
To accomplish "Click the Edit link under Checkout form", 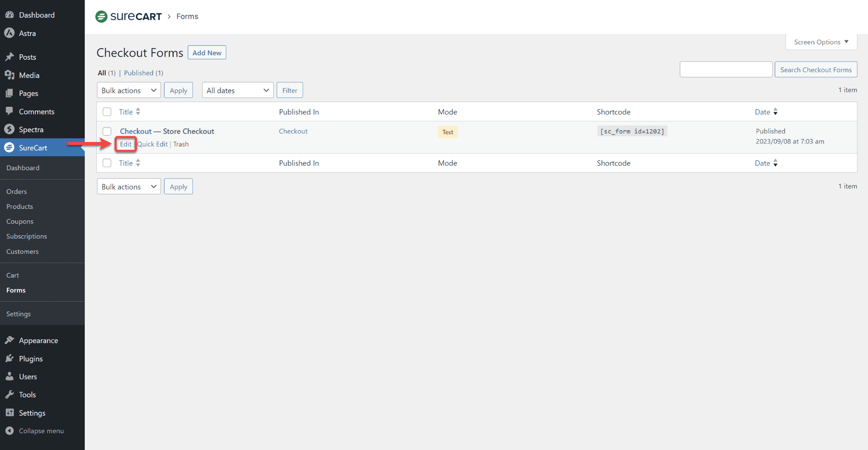I will click(x=125, y=144).
